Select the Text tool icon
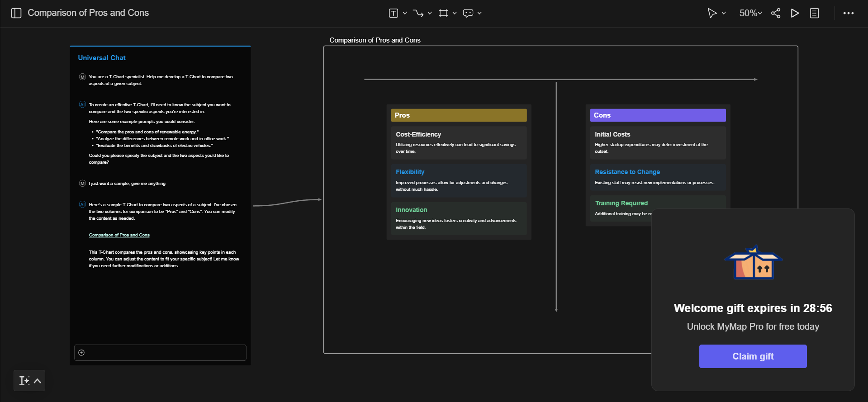 click(393, 13)
